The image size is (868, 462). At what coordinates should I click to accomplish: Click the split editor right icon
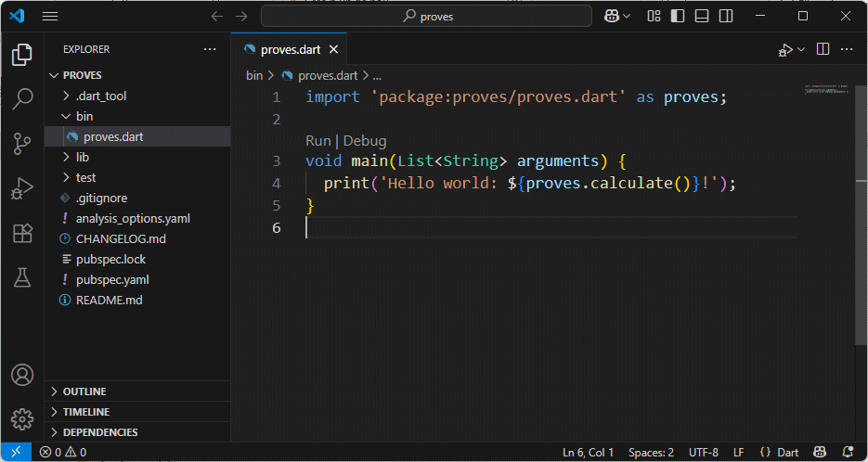coord(823,49)
